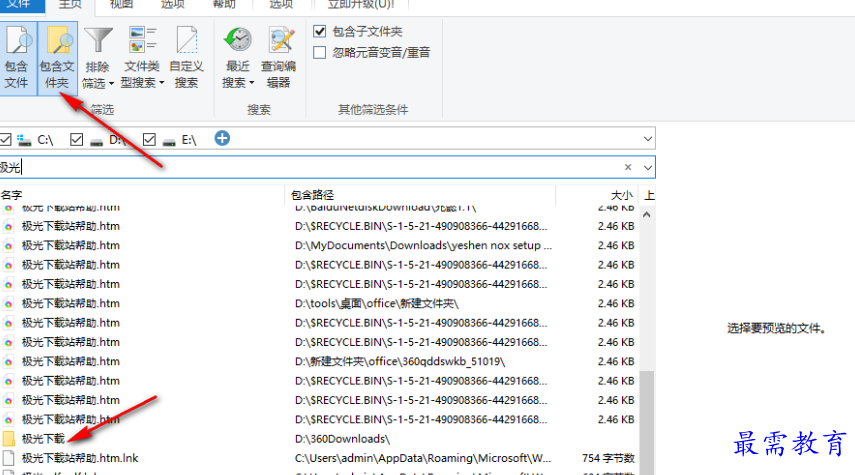Viewport: 855px width, 475px height.
Task: Click the file icon of 极光下载站帮助.htm.lnk
Action: (x=8, y=458)
